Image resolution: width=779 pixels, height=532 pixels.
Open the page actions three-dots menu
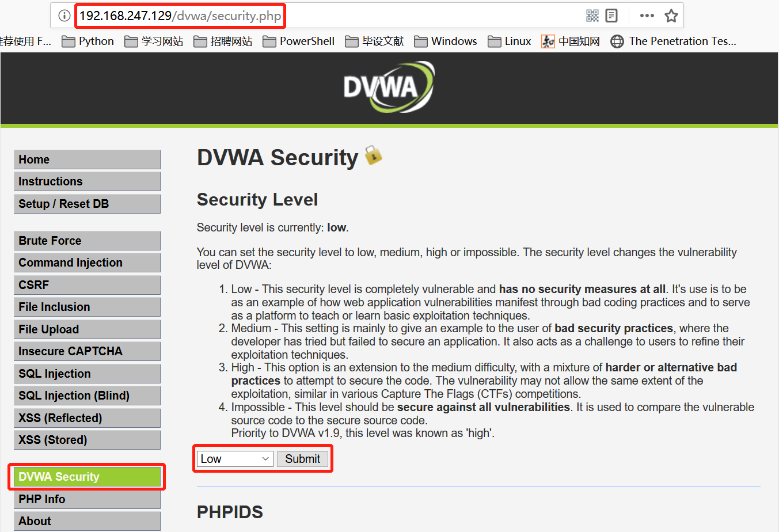647,16
